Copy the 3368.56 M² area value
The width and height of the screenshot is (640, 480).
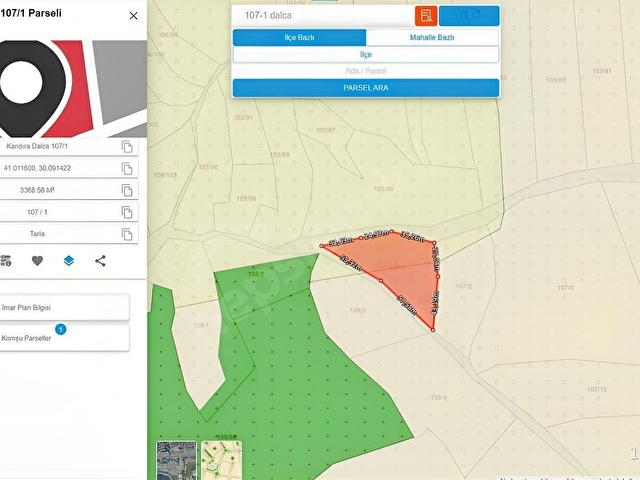point(127,190)
